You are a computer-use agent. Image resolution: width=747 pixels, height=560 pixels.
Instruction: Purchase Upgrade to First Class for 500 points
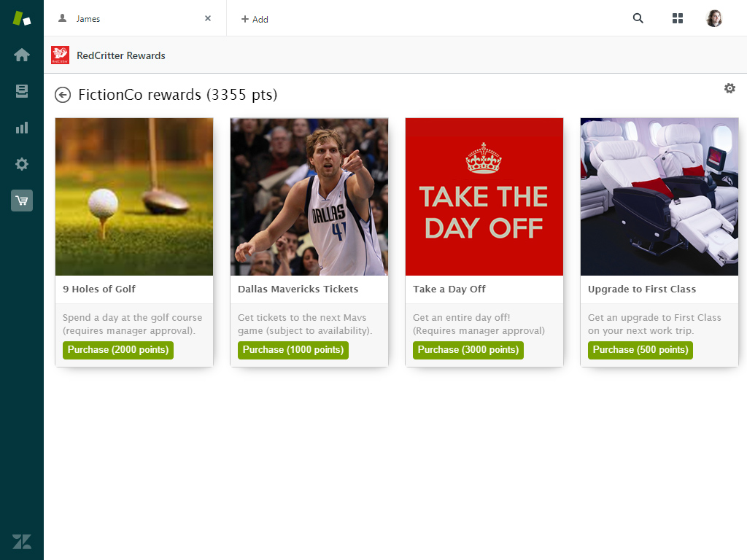pyautogui.click(x=640, y=350)
